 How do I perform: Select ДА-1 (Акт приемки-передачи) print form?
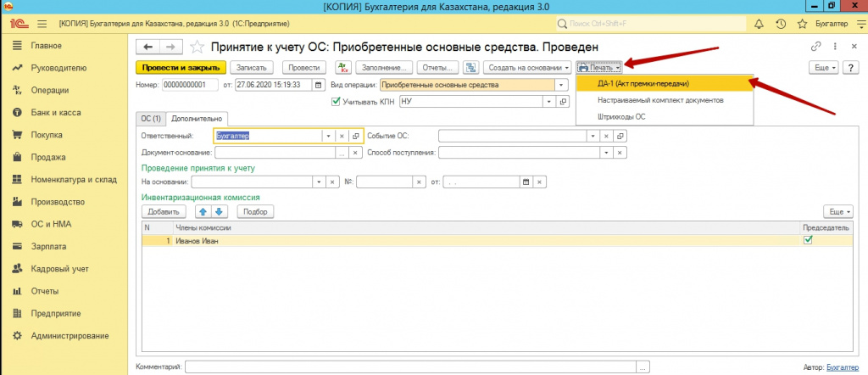(665, 83)
